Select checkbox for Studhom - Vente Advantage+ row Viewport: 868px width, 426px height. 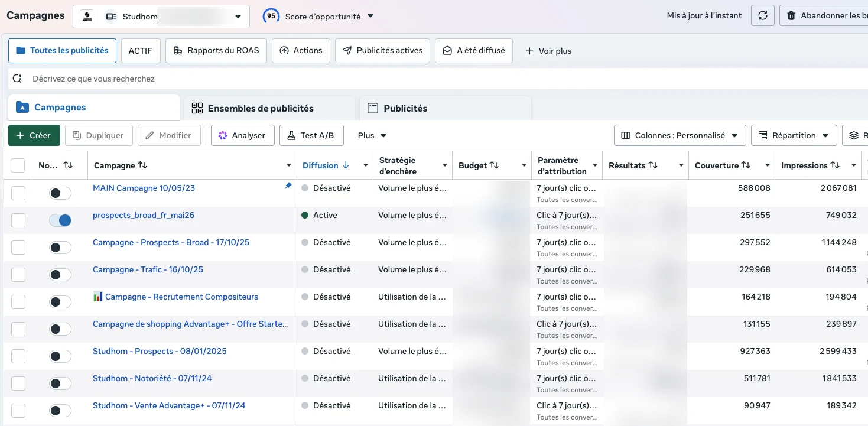pyautogui.click(x=18, y=411)
